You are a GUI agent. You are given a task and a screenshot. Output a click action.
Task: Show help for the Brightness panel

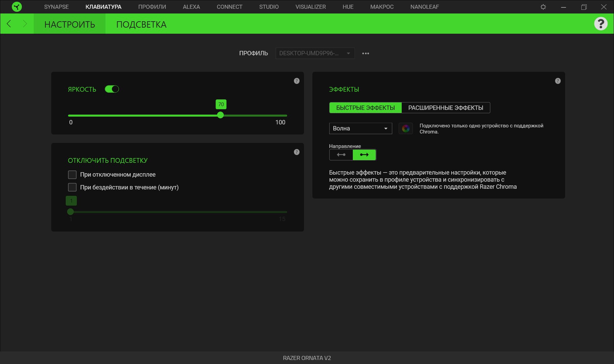point(297,81)
